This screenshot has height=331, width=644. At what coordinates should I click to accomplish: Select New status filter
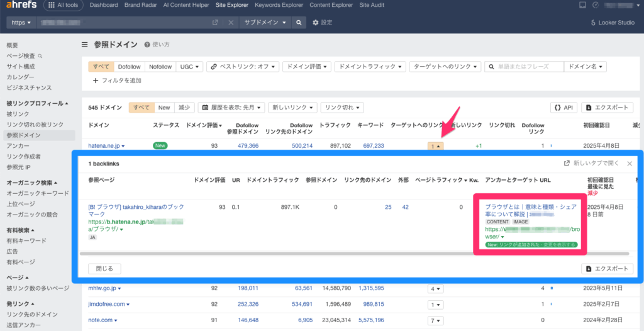[x=164, y=108]
